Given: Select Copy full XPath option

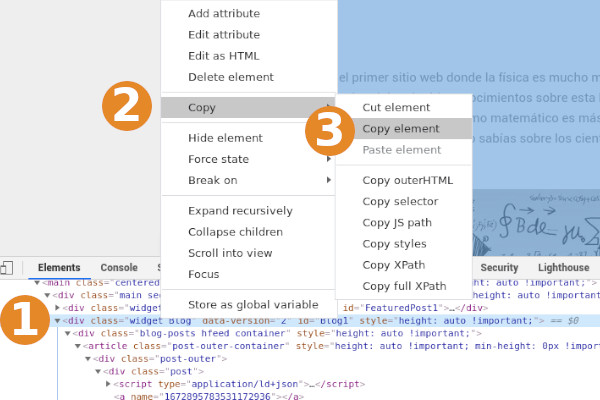Looking at the screenshot, I should (x=404, y=286).
